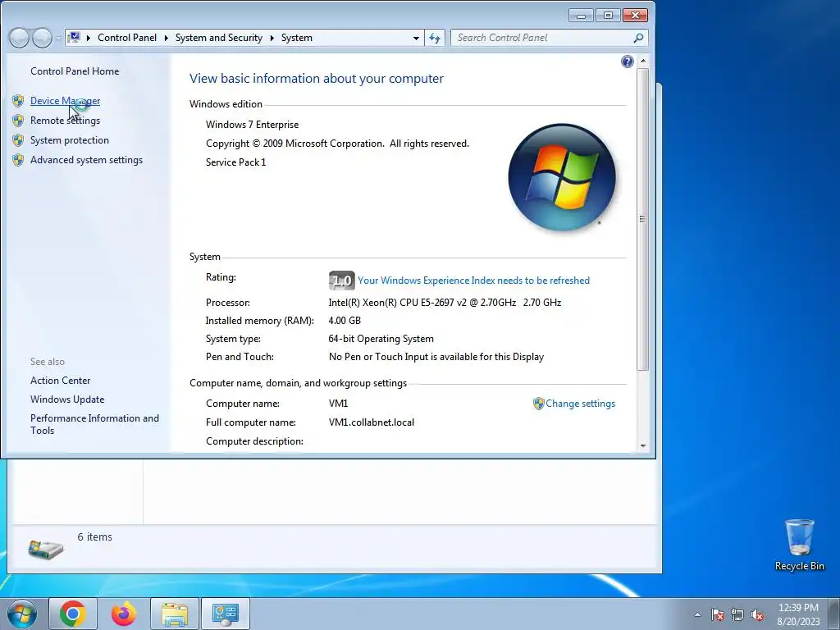Click muted volume tray icon
Screen dimensions: 840x630
point(757,614)
